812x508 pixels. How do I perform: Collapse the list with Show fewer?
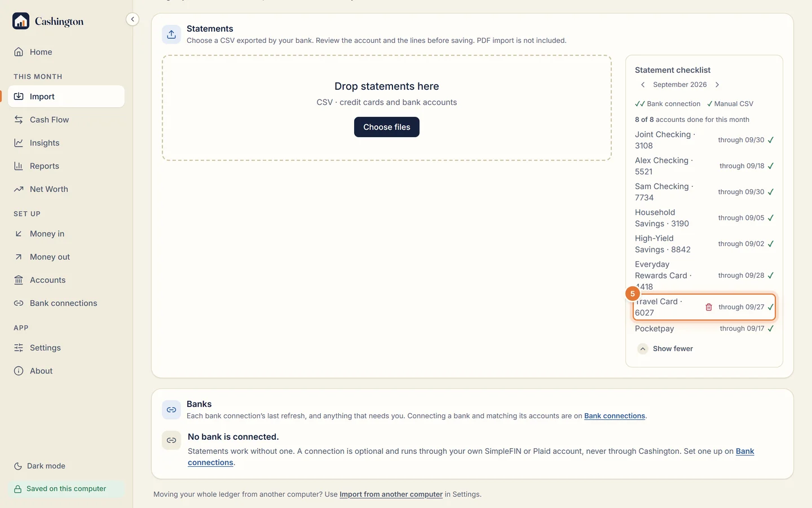pyautogui.click(x=665, y=349)
